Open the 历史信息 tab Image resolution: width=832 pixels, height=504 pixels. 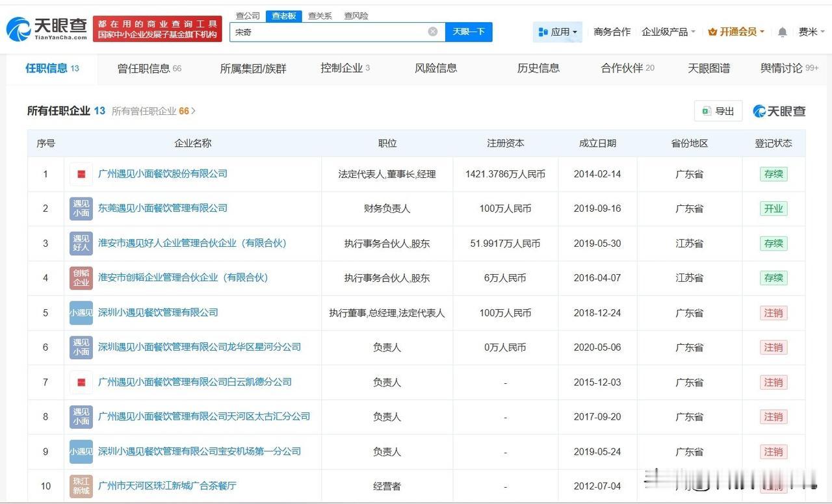coord(538,68)
